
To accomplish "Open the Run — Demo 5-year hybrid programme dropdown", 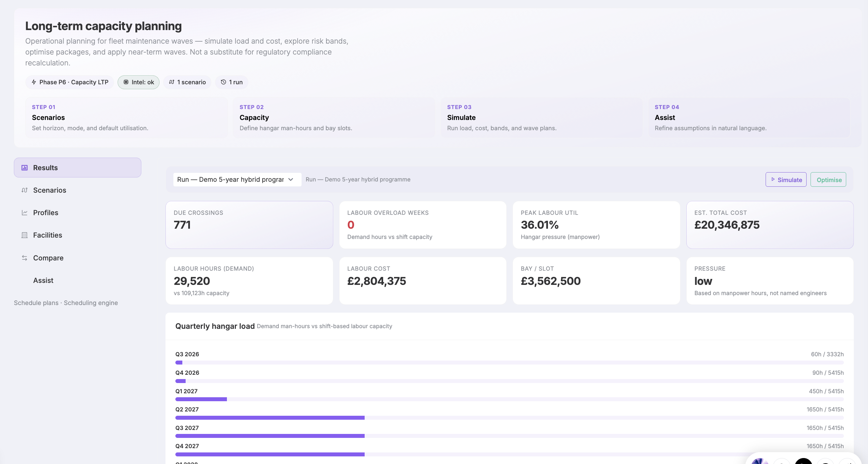I will coord(237,179).
